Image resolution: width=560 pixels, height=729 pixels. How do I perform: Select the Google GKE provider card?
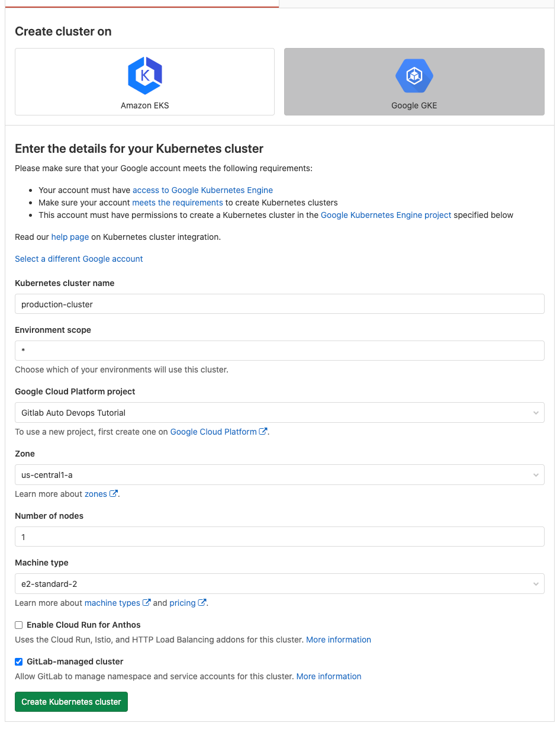tap(414, 82)
